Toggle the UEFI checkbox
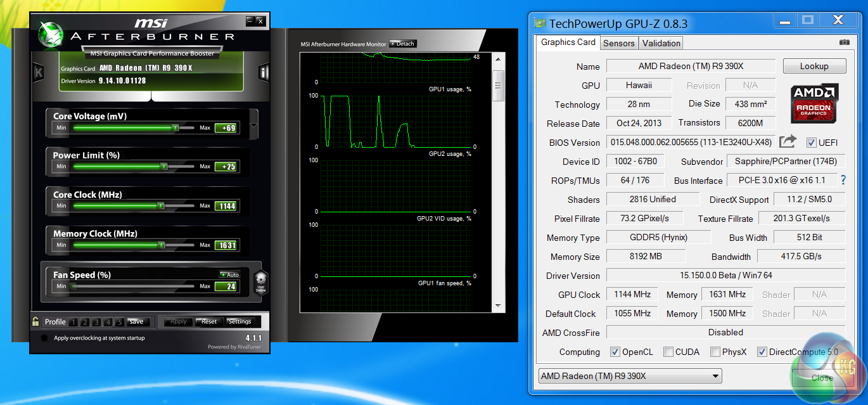The image size is (868, 405). [811, 143]
